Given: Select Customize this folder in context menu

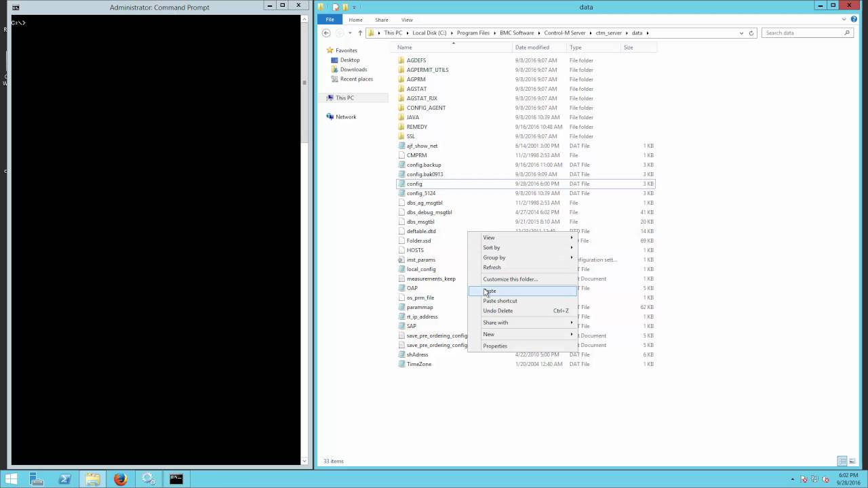Looking at the screenshot, I should [x=522, y=279].
